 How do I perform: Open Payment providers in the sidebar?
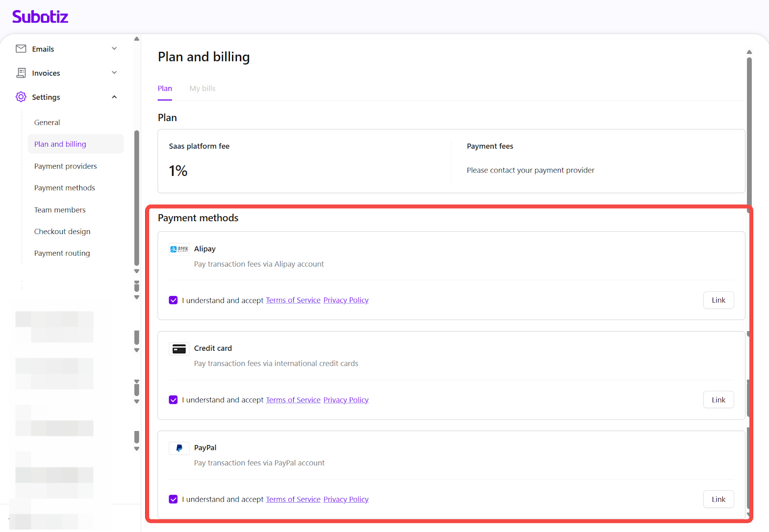coord(65,166)
